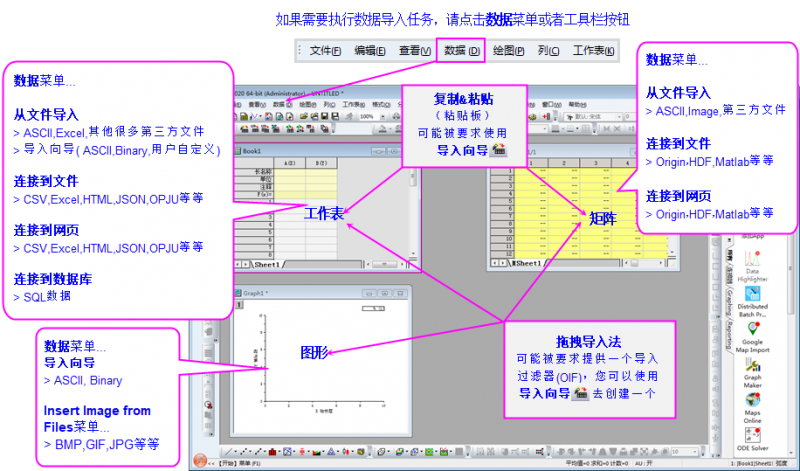800x471 pixels.
Task: Click the F(x)= row label in Book1
Action: (x=264, y=194)
